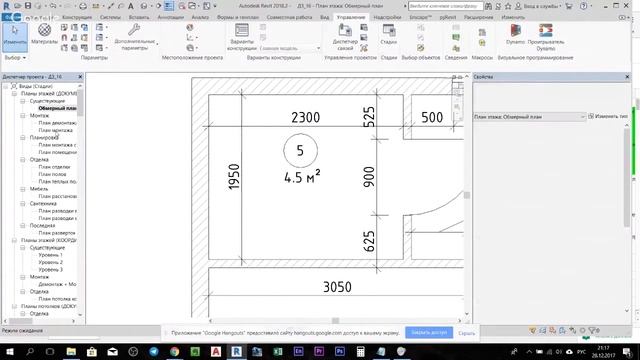Switch to the Надстройки ribbon tab
The width and height of the screenshot is (640, 360).
pyautogui.click(x=387, y=17)
